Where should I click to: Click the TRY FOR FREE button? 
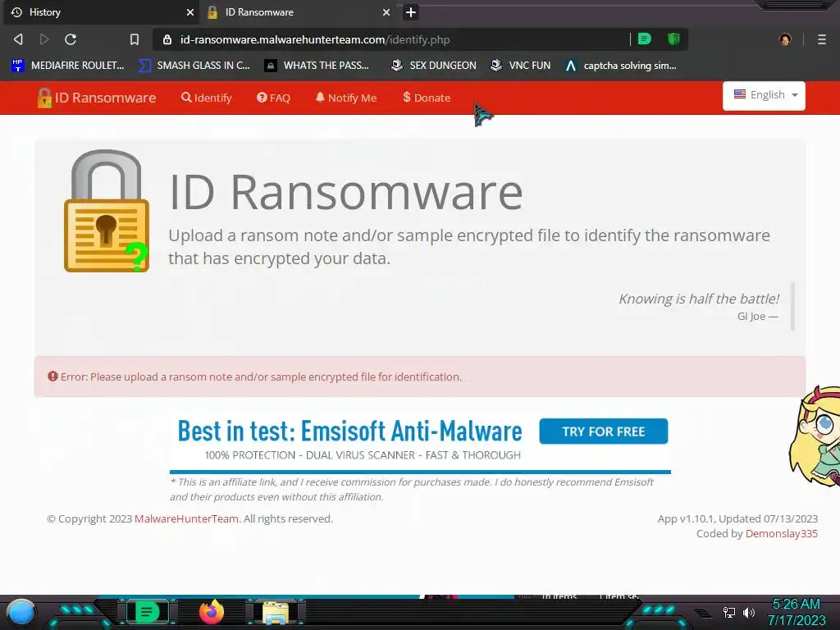tap(604, 431)
